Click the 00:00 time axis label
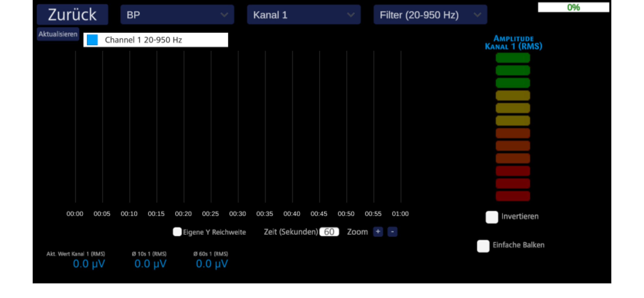The width and height of the screenshot is (644, 298). point(75,214)
